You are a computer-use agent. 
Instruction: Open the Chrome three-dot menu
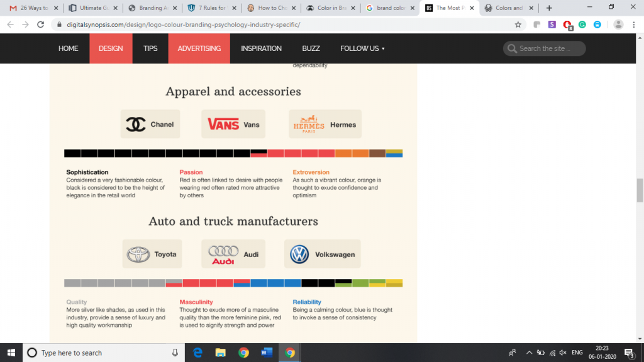(x=634, y=25)
